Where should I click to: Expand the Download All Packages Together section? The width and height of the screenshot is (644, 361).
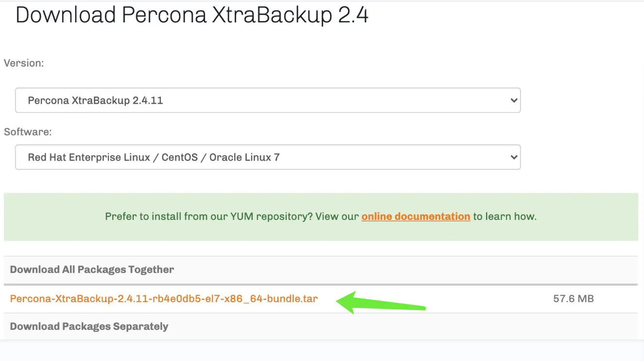[x=92, y=270]
